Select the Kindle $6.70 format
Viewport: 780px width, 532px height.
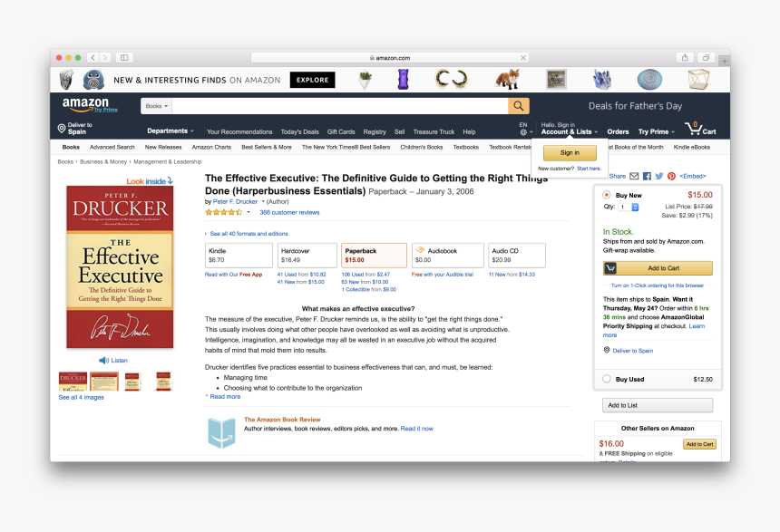(239, 255)
